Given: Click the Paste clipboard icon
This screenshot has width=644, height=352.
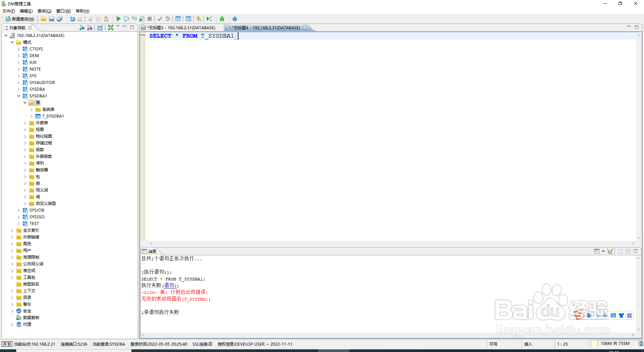Looking at the screenshot, I should 106,19.
